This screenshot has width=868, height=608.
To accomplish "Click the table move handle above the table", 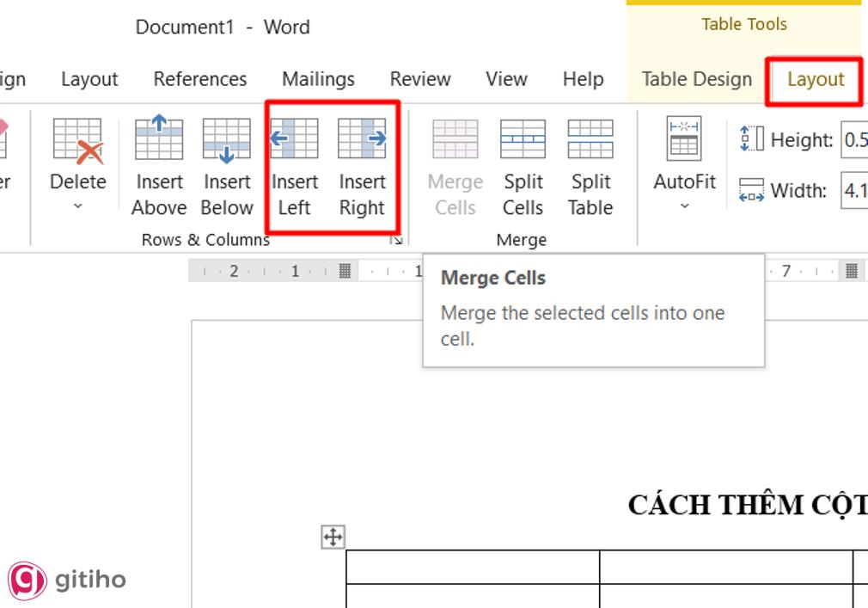I will click(x=334, y=537).
